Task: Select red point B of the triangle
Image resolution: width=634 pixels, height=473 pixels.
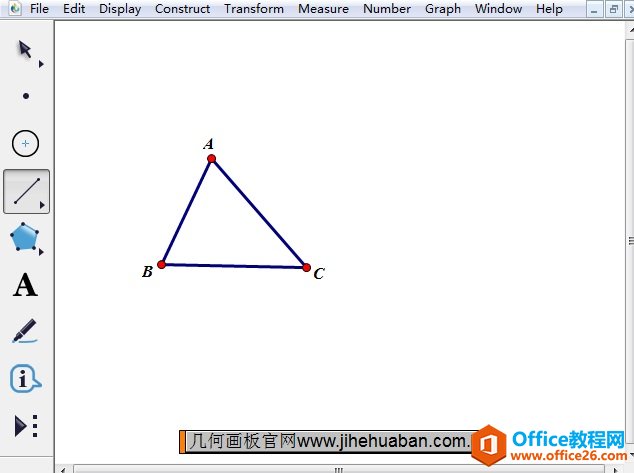Action: 161,265
